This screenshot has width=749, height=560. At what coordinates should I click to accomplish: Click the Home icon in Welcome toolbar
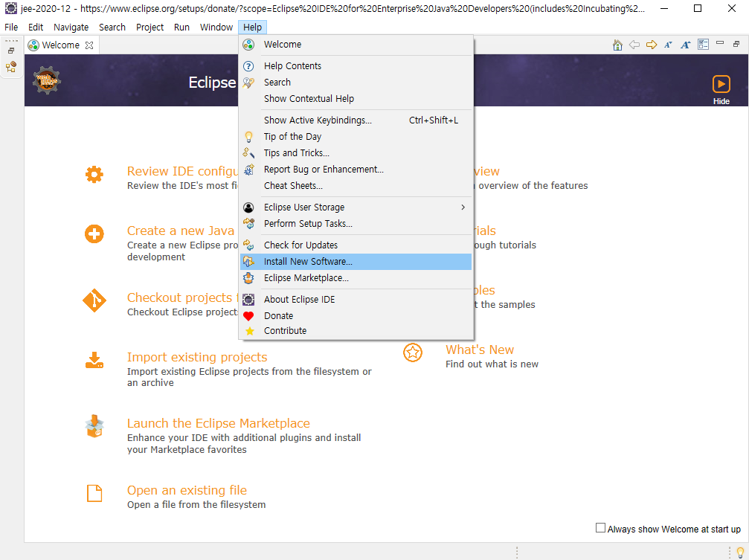[x=617, y=45]
